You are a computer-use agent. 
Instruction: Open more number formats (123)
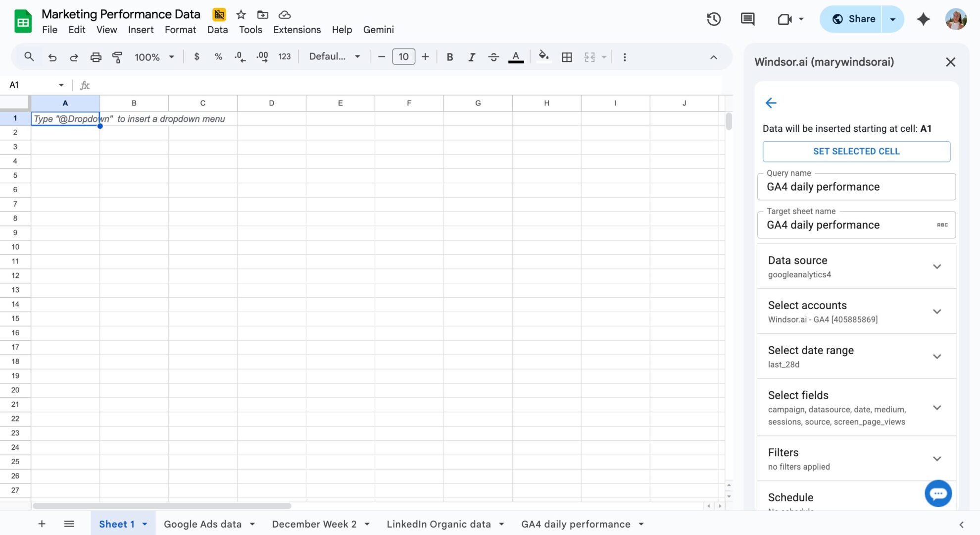point(285,57)
